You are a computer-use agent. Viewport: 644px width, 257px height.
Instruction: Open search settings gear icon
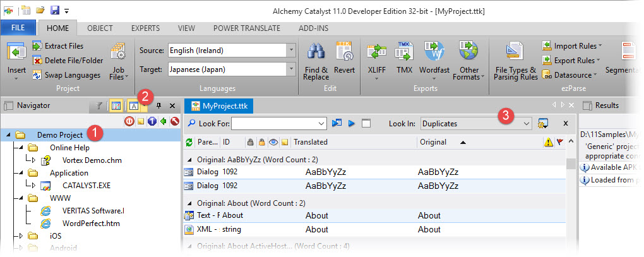[x=542, y=123]
